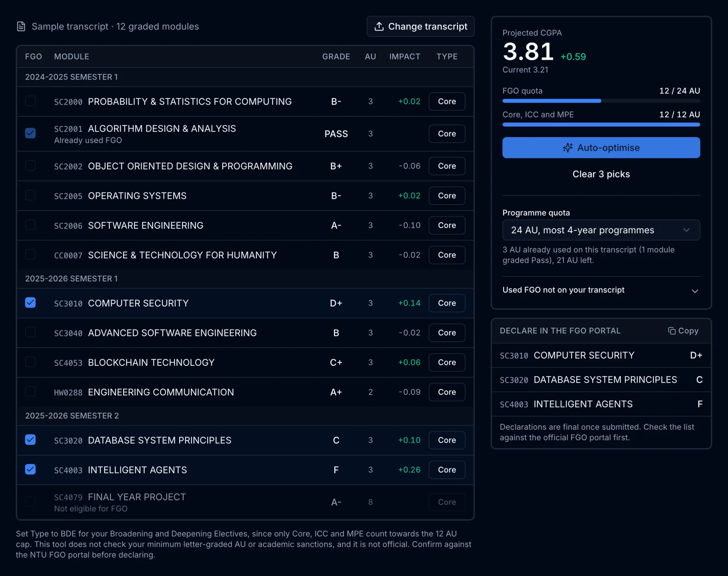This screenshot has height=576, width=728.
Task: Click the "Already used FGO" note
Action: click(88, 140)
